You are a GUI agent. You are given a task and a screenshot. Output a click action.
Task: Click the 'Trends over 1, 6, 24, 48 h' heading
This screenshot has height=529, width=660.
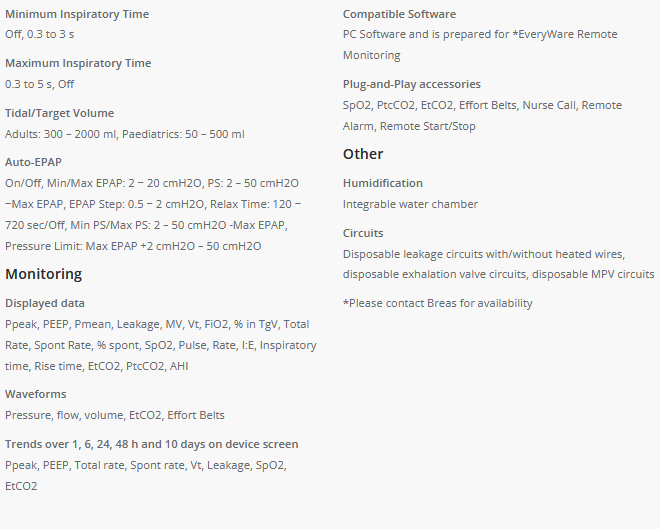[151, 444]
